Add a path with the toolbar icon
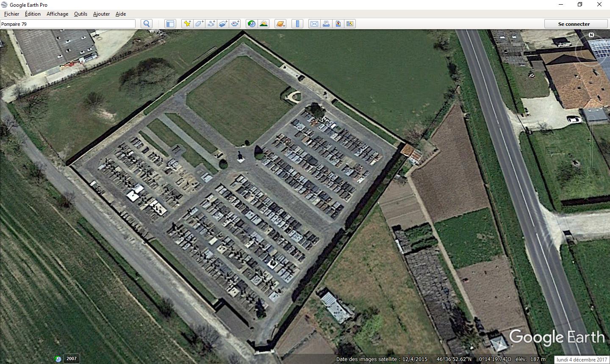 [x=211, y=24]
